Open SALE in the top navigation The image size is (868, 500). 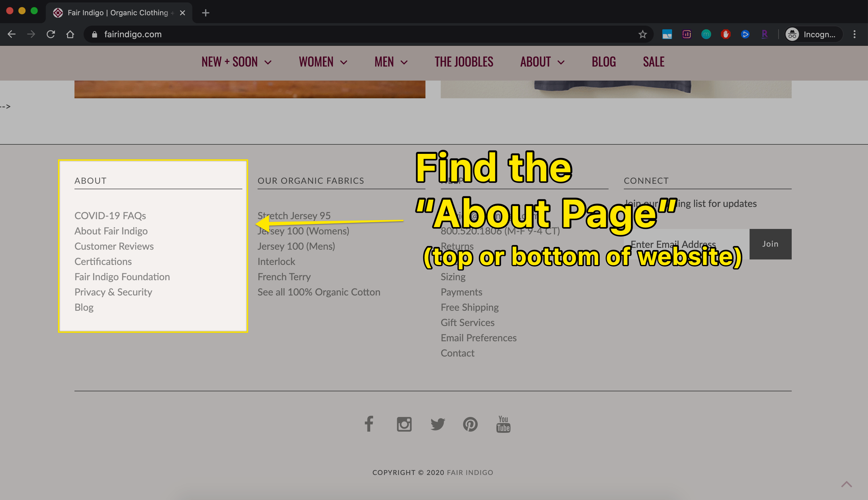pyautogui.click(x=653, y=62)
